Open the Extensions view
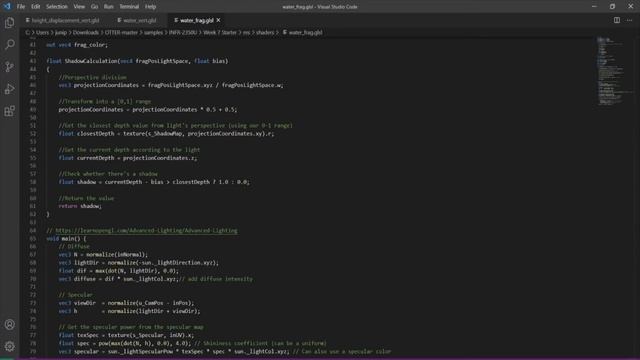Viewport: 640px width, 360px height. pyautogui.click(x=9, y=111)
